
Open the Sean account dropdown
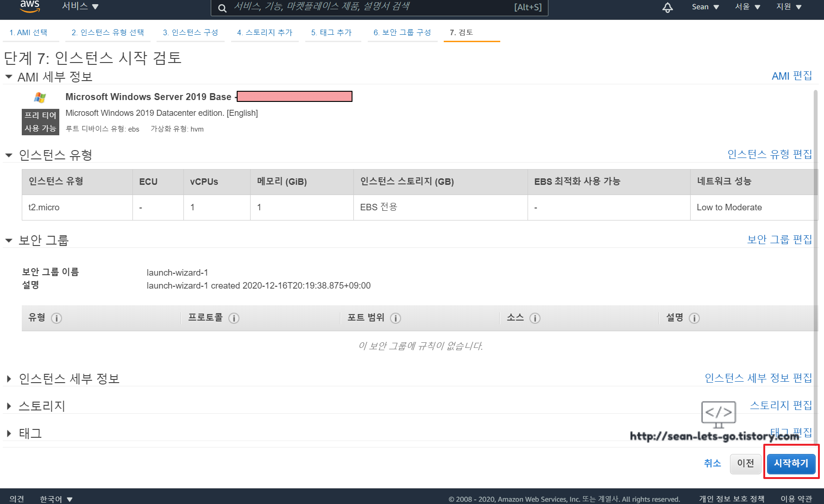coord(705,7)
